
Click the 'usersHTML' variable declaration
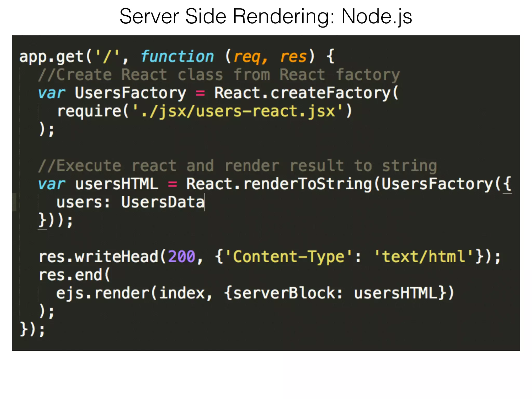(x=116, y=184)
